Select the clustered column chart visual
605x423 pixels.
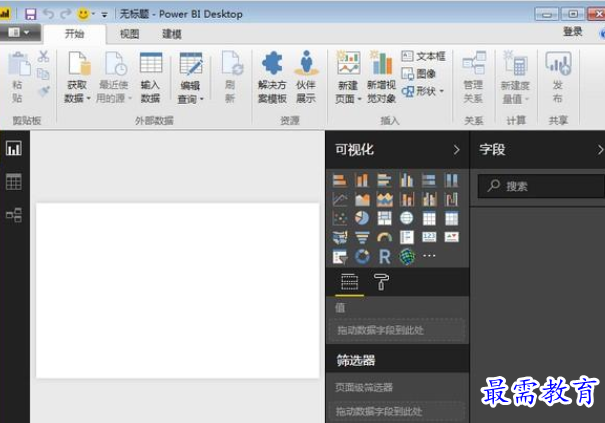pyautogui.click(x=407, y=180)
